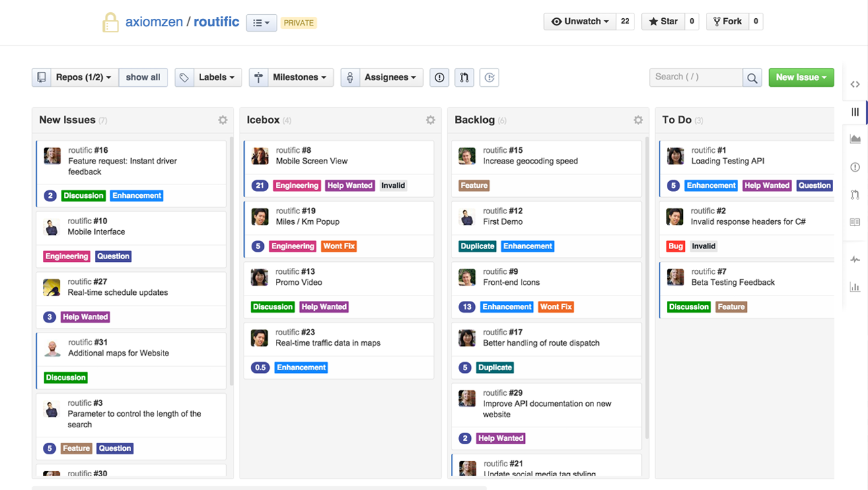This screenshot has height=490, width=868.
Task: Click the tag icon beside Labels
Action: point(184,77)
